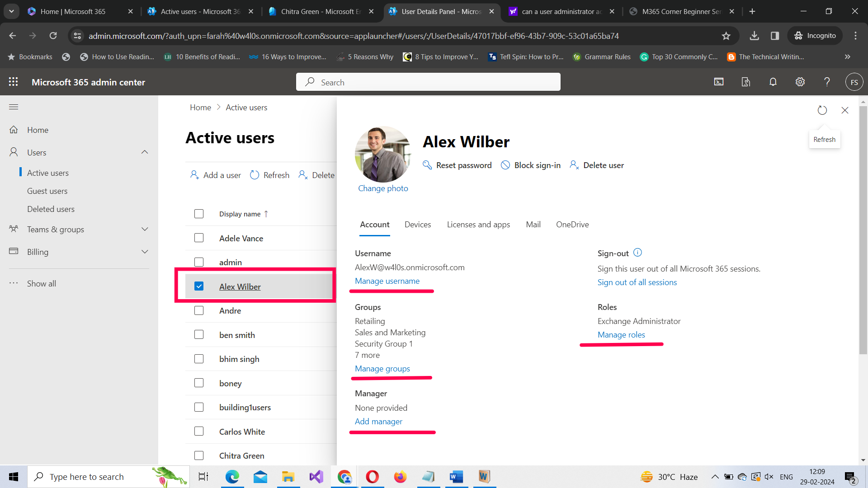Open the Licenses and apps tab
868x488 pixels.
coord(478,224)
